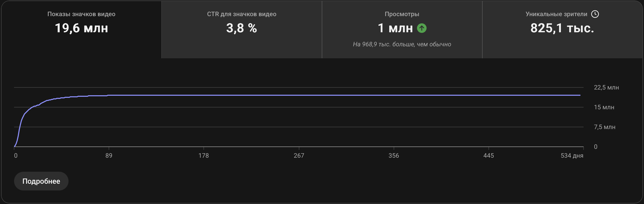Click the 178 day x-axis label
This screenshot has width=644, height=204.
[x=204, y=156]
